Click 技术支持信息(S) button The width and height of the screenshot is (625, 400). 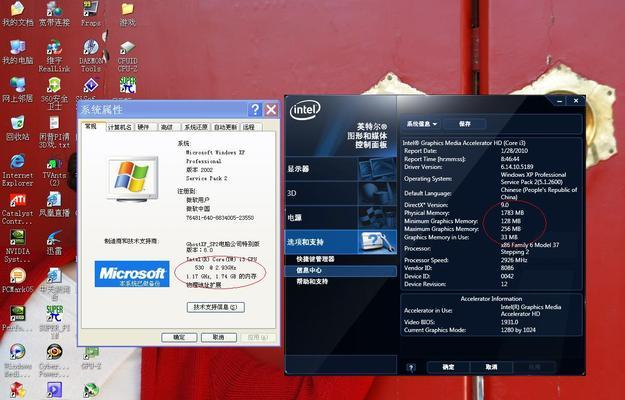(x=216, y=307)
